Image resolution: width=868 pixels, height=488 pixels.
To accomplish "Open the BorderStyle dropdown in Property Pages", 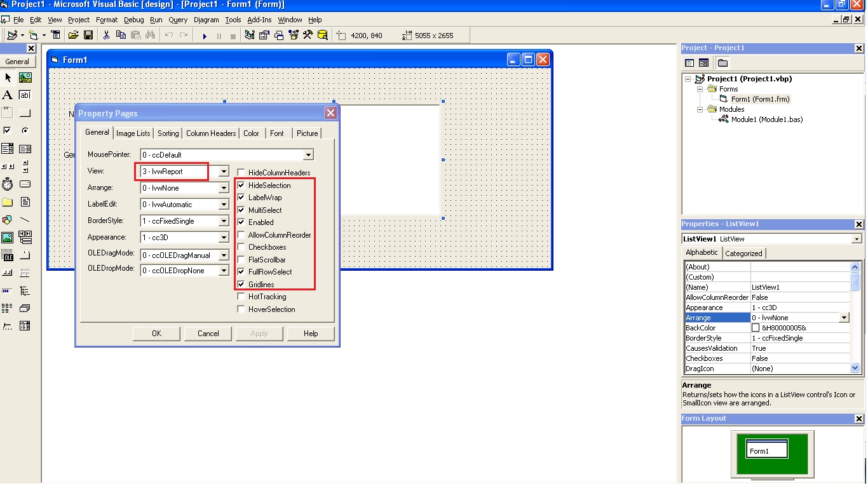I will click(223, 221).
